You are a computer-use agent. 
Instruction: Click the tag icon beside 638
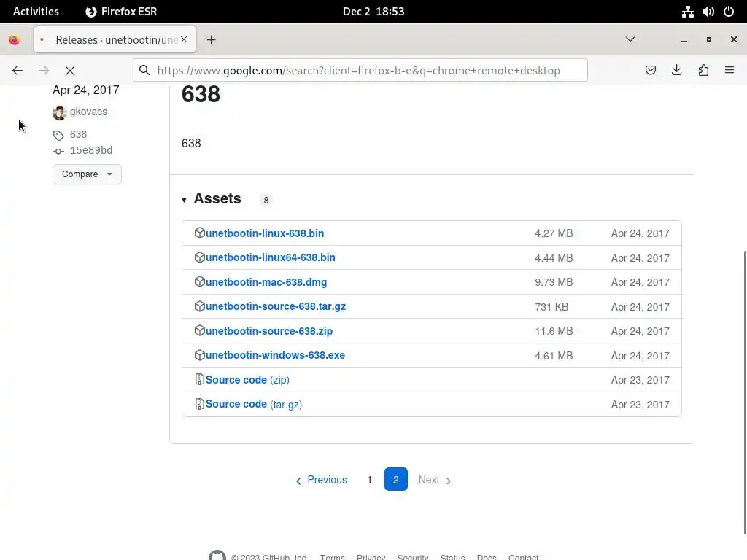58,135
